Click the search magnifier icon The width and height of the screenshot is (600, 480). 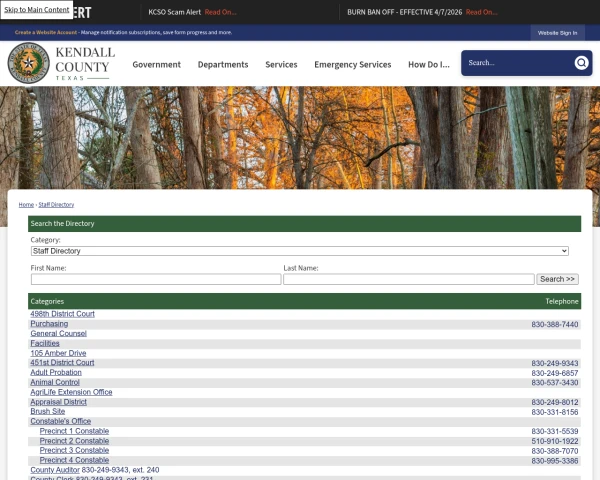tap(581, 62)
